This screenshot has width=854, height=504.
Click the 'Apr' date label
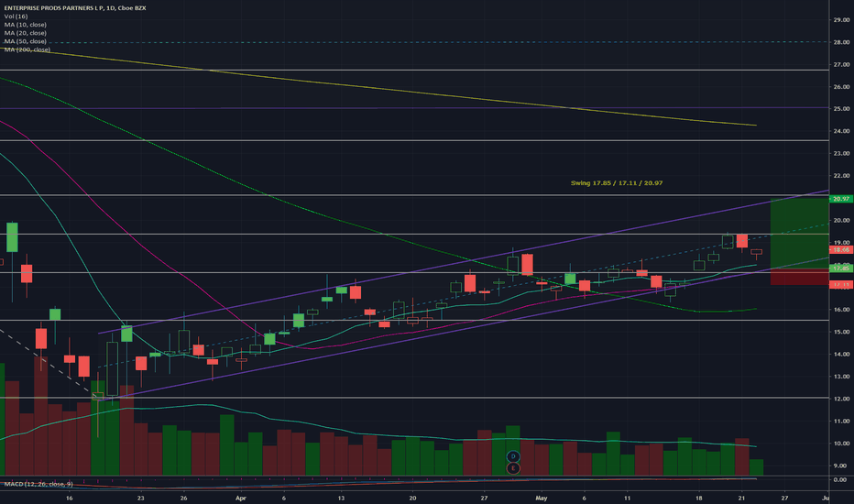click(x=241, y=498)
